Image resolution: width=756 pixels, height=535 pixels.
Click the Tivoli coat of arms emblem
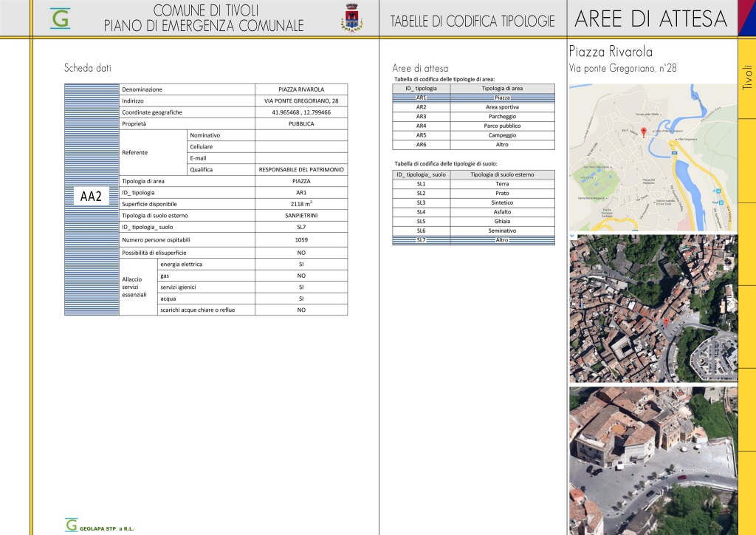click(352, 18)
